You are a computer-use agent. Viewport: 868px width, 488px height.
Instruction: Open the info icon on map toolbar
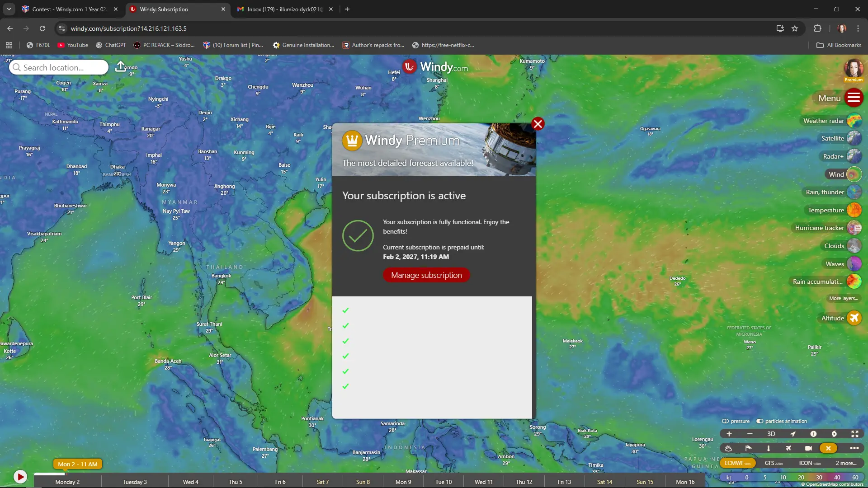pyautogui.click(x=813, y=434)
